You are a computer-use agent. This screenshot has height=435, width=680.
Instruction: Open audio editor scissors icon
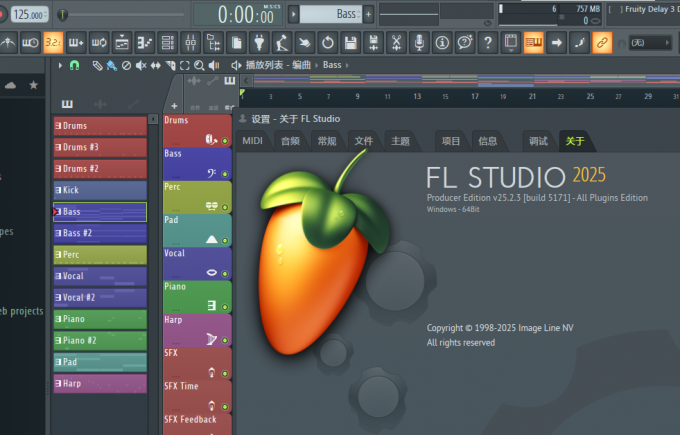tap(396, 43)
